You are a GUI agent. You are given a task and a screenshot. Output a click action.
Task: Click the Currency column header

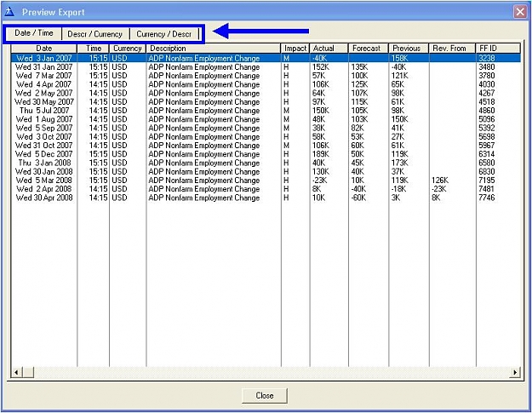tap(128, 49)
